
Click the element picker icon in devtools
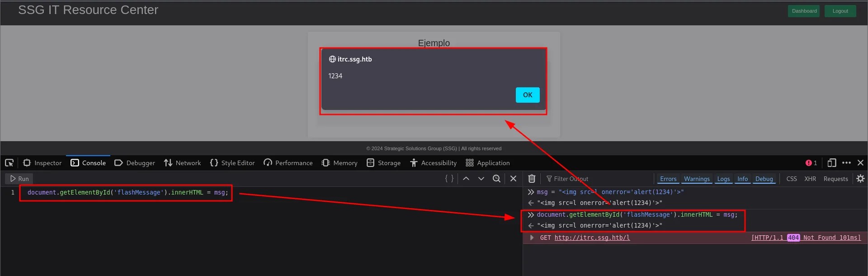(x=9, y=163)
